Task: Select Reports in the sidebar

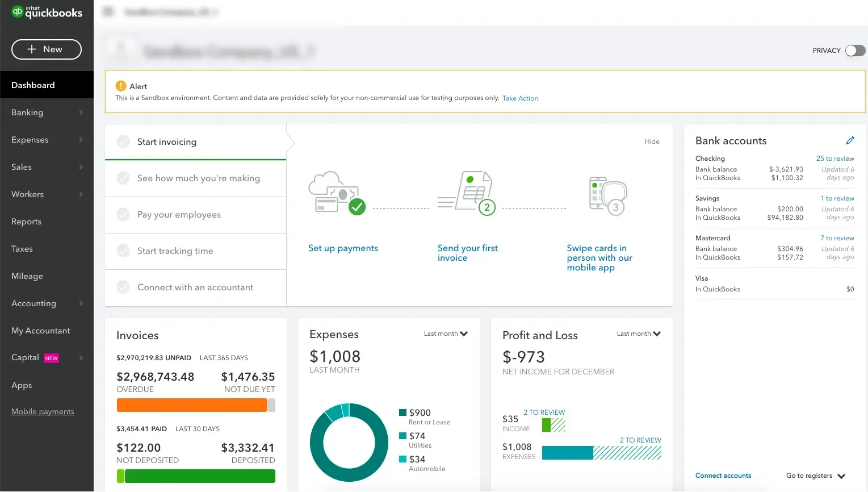Action: pos(26,222)
